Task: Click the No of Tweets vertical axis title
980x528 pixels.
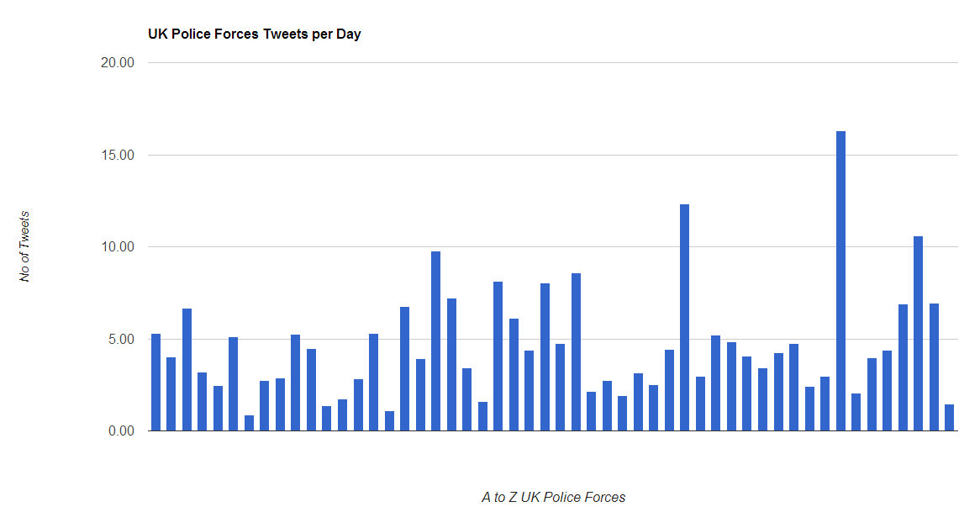Action: [24, 247]
